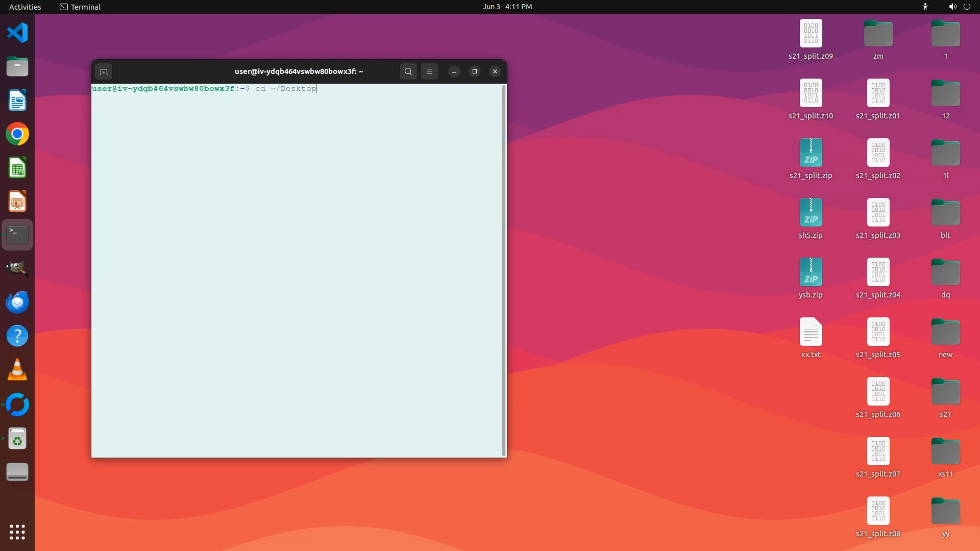
Task: Open GIMP image editor from dock
Action: [17, 268]
